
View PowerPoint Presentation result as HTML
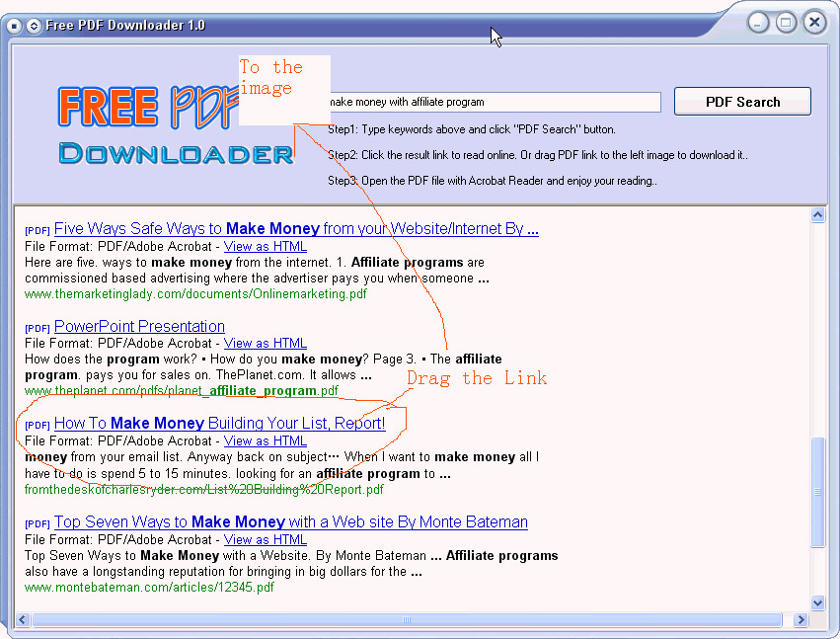coord(266,343)
